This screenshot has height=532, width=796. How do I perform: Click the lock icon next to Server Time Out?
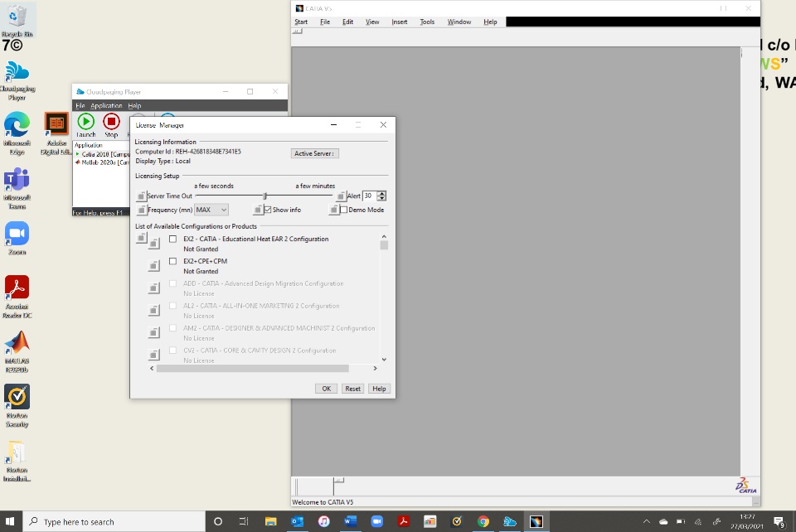141,196
